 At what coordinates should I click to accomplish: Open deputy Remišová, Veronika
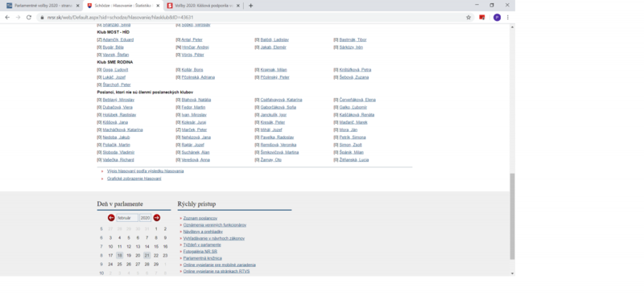tap(279, 145)
